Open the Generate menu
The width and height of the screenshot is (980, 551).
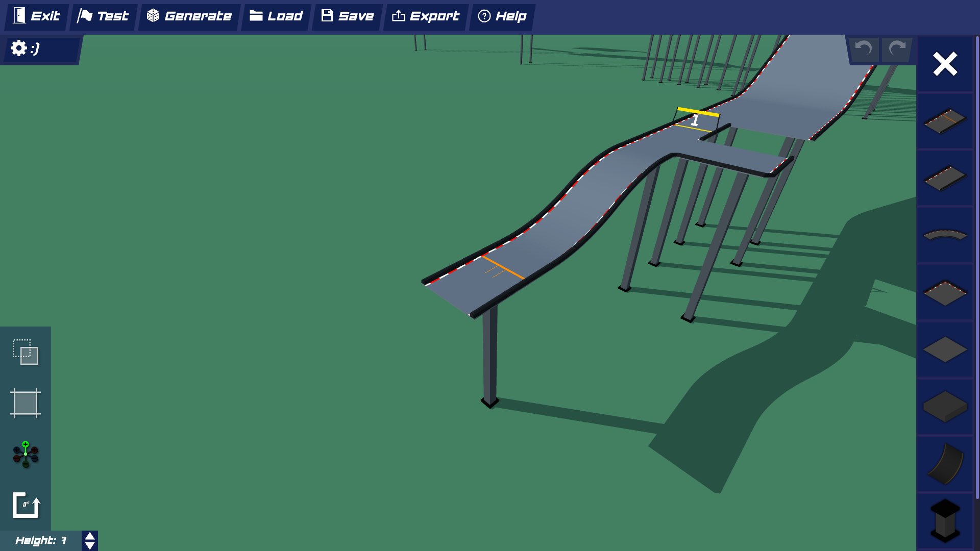[x=189, y=16]
